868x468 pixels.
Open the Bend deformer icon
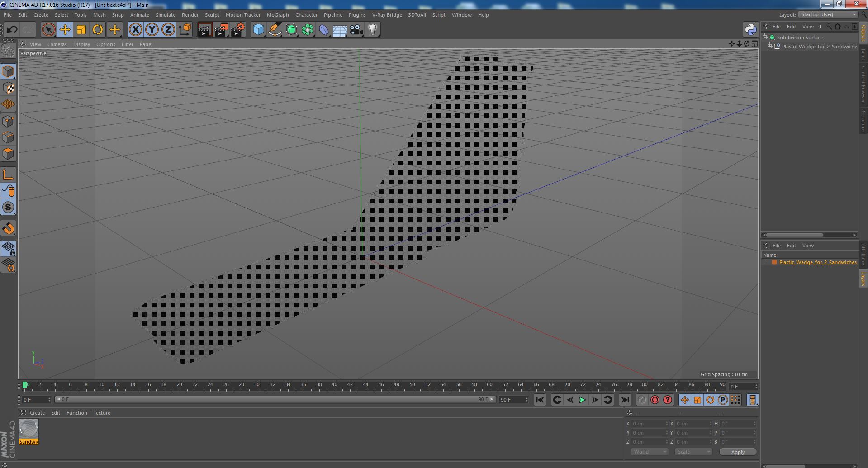(x=324, y=30)
